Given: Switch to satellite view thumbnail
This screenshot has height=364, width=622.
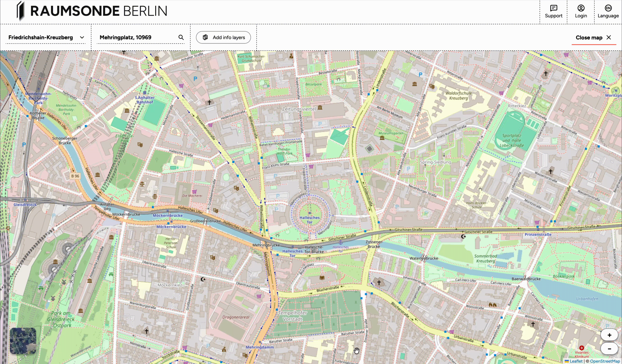Looking at the screenshot, I should pyautogui.click(x=23, y=341).
